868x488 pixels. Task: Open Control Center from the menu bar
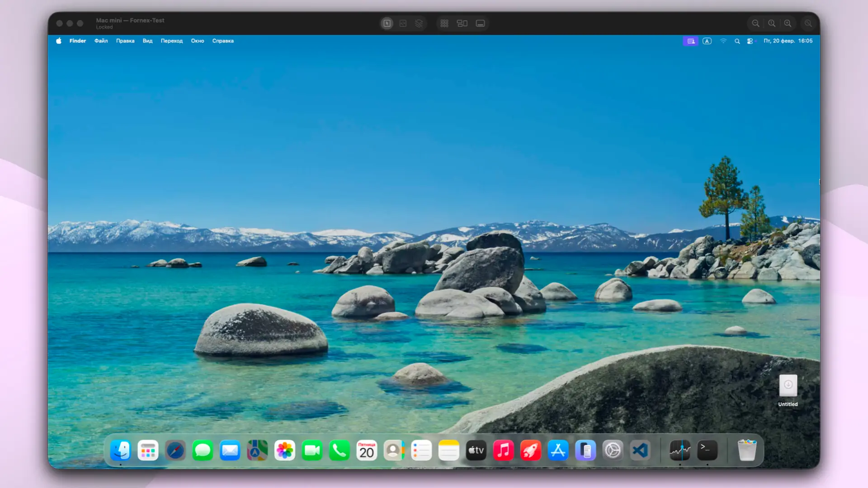pyautogui.click(x=750, y=41)
